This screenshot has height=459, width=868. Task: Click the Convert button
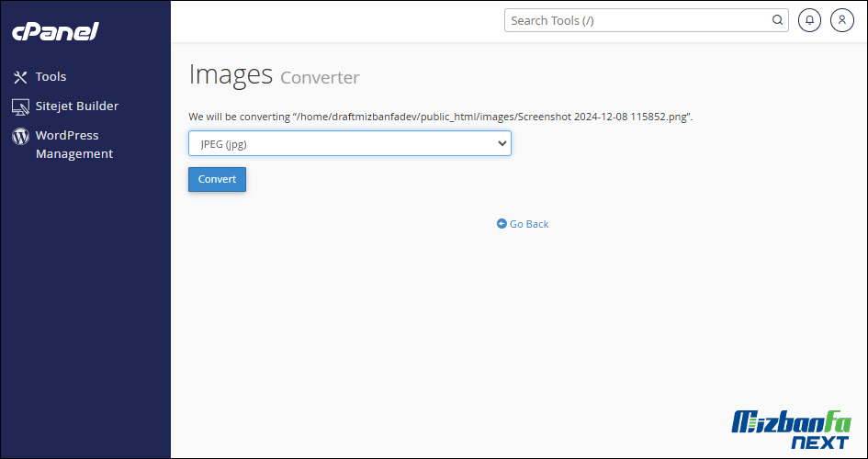217,179
